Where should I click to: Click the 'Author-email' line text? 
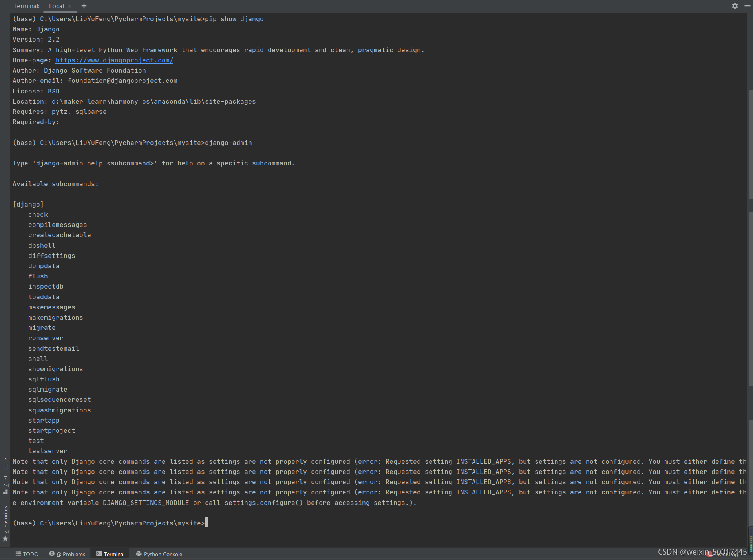(x=95, y=81)
